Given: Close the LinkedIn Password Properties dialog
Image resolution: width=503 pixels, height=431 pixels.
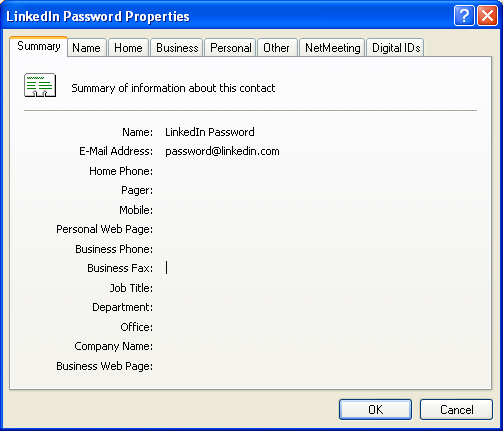Looking at the screenshot, I should tap(487, 16).
